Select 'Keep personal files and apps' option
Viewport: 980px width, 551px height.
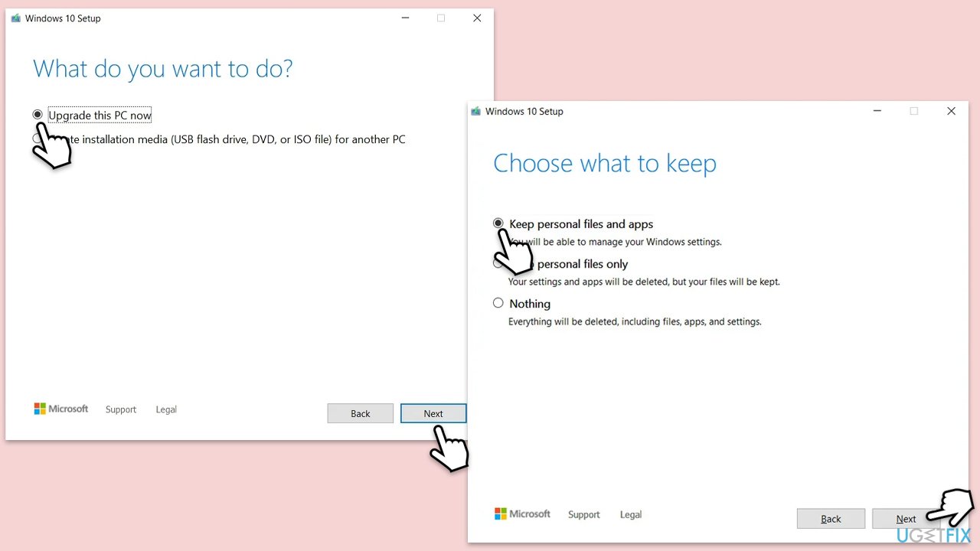(x=498, y=223)
